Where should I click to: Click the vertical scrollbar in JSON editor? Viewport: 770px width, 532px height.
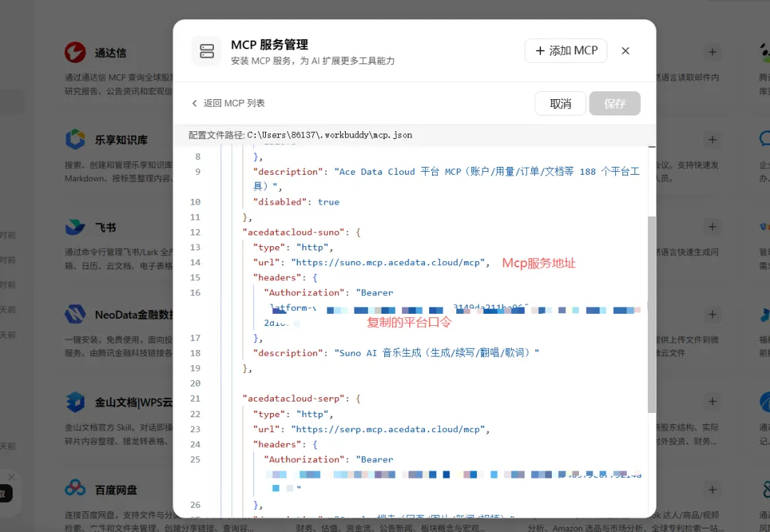(x=652, y=314)
